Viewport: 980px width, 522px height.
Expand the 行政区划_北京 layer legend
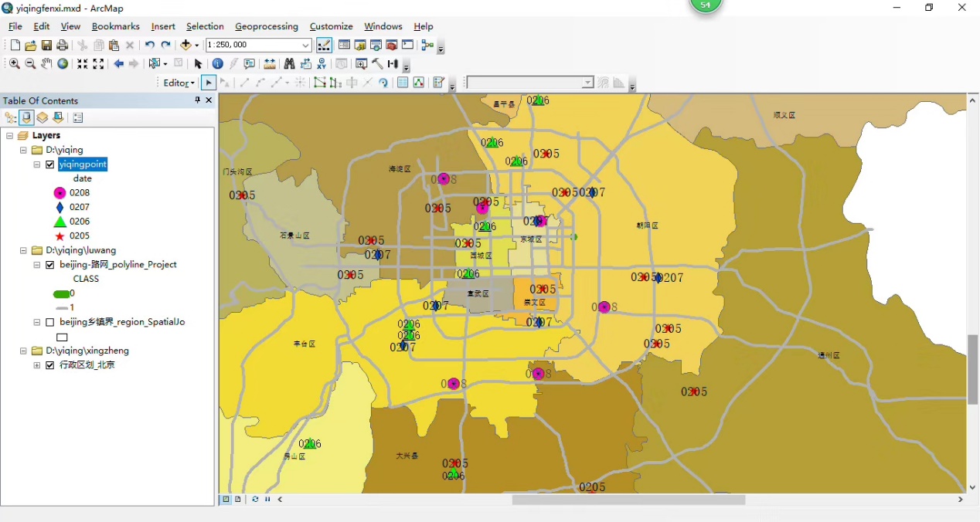(x=37, y=365)
